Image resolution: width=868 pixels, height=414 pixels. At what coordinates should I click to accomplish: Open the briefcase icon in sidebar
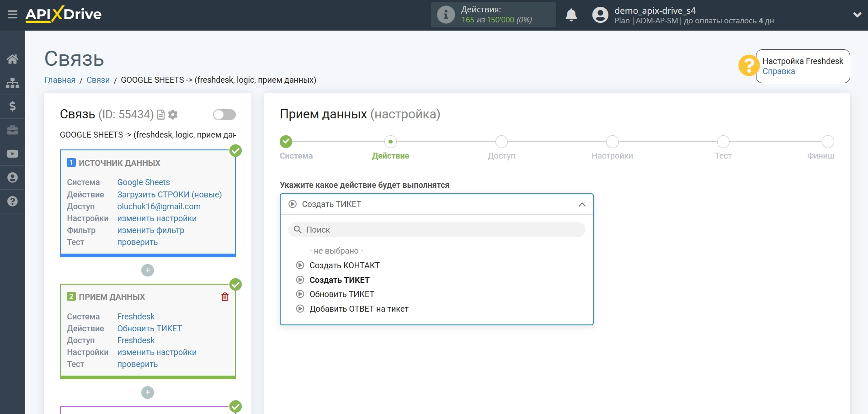12,130
